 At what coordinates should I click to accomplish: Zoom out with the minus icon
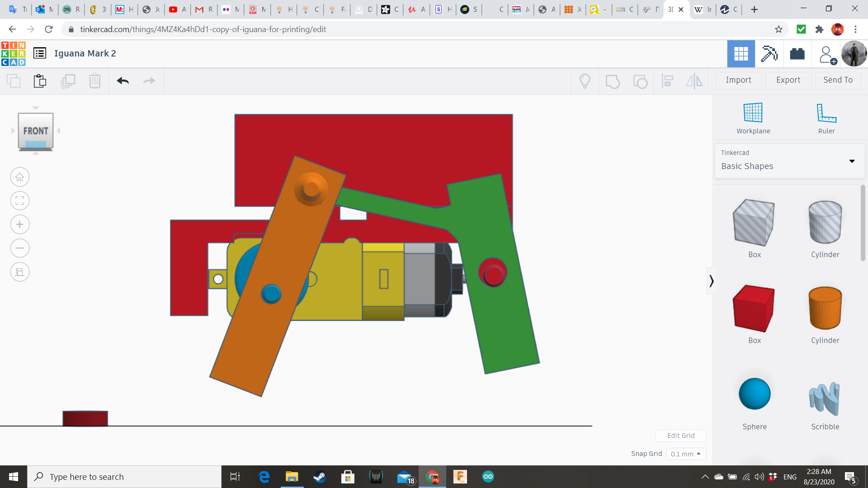(x=20, y=248)
